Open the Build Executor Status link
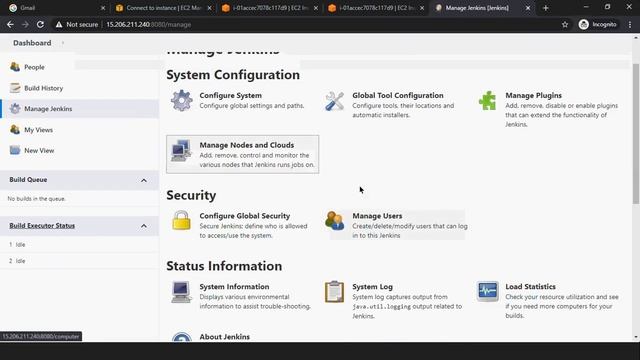Image resolution: width=640 pixels, height=360 pixels. point(42,226)
